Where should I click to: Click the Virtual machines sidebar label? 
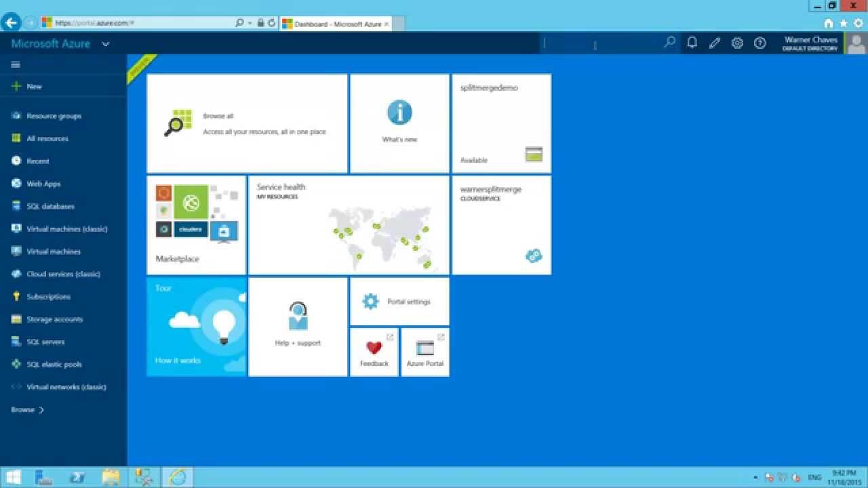pyautogui.click(x=54, y=251)
